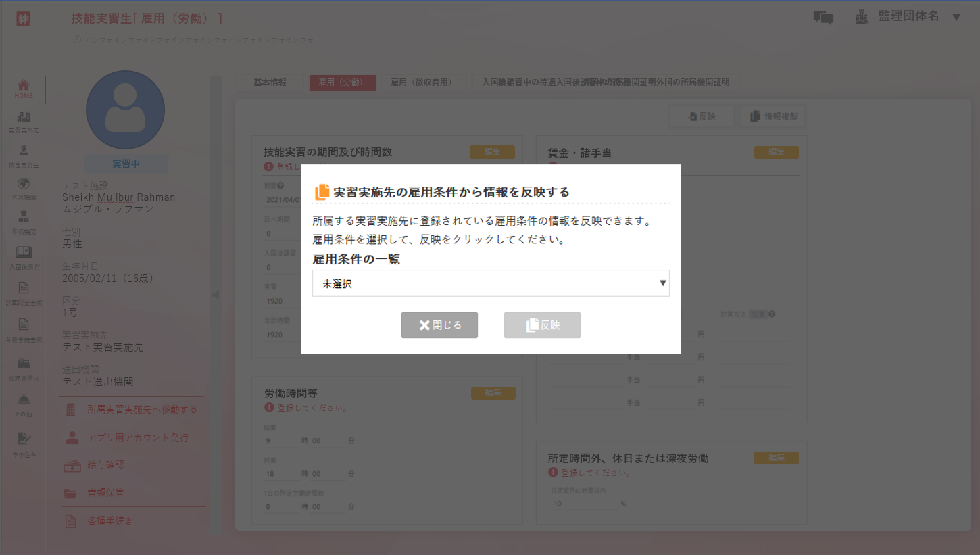Switch to the 基本情報 tab
Viewport: 980px width, 555px height.
pyautogui.click(x=270, y=82)
